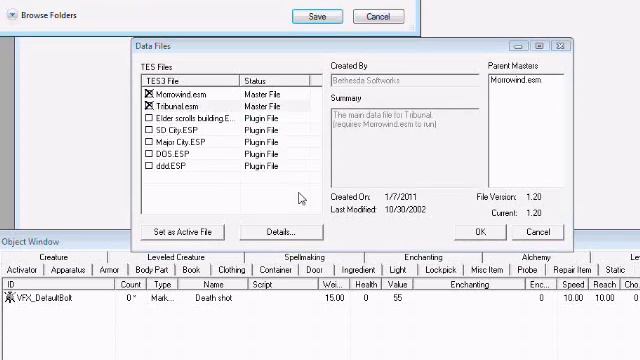Enable the SD City.ESP plugin checkbox
640x360 pixels.
pos(149,130)
